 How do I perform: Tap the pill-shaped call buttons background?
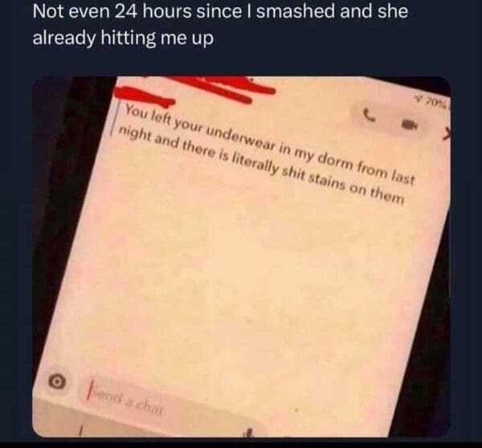pos(389,120)
